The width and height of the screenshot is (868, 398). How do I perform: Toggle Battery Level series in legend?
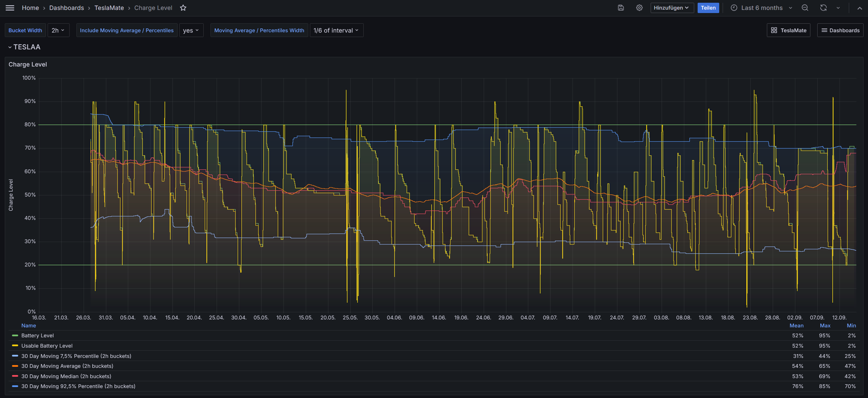coord(37,336)
